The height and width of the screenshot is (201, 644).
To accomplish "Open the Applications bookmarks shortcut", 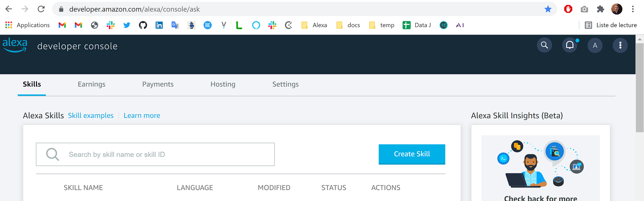I will click(x=27, y=25).
